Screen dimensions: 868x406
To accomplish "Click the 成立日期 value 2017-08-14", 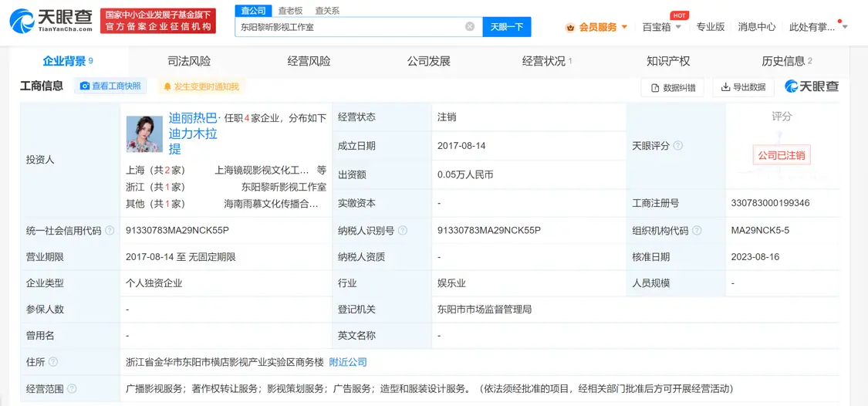I will point(461,146).
